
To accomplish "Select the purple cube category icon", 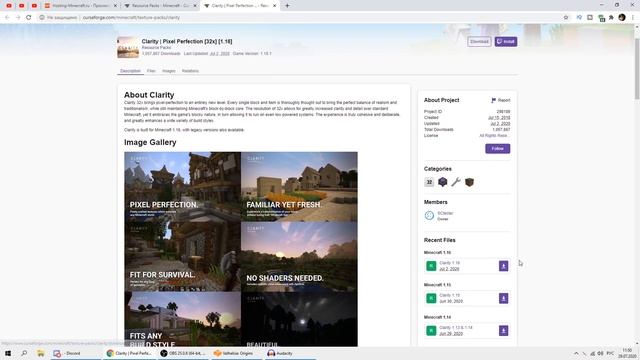I will coord(442,182).
